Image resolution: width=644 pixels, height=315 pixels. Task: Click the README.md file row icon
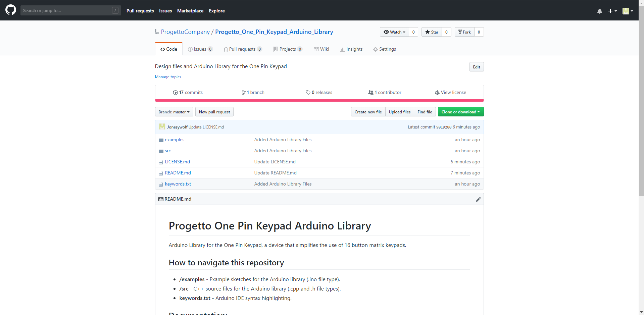coord(161,173)
